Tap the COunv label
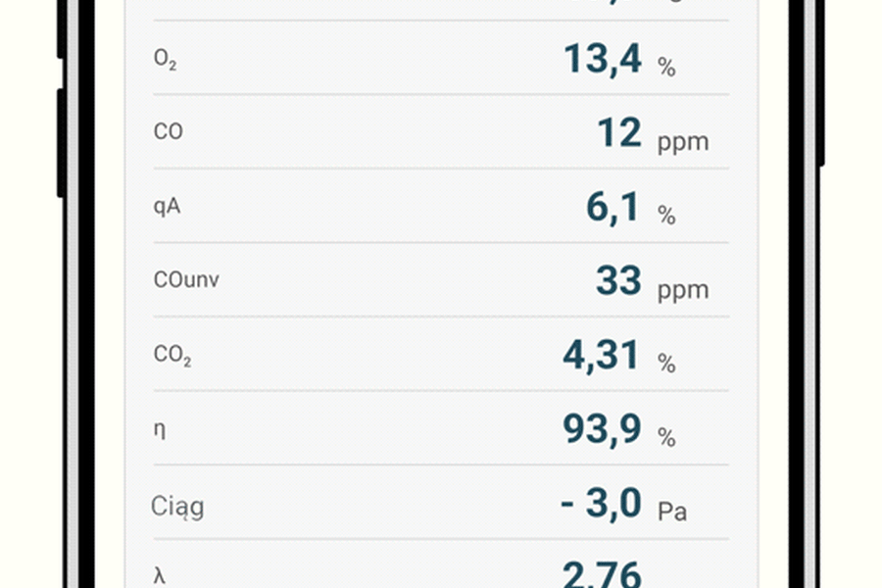882x588 pixels. pyautogui.click(x=186, y=280)
